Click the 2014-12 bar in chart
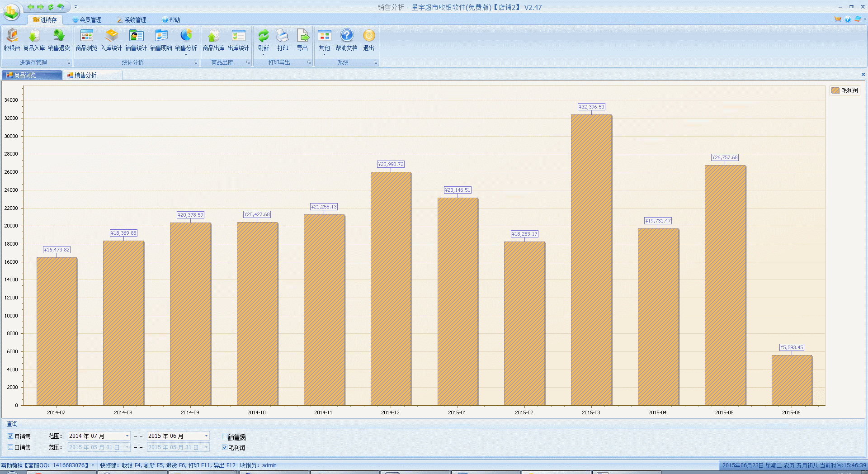This screenshot has width=868, height=474. [391, 289]
